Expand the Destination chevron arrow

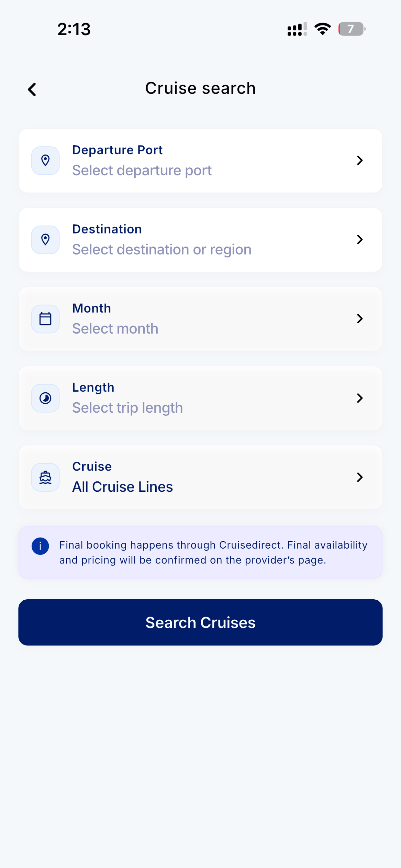pos(360,240)
